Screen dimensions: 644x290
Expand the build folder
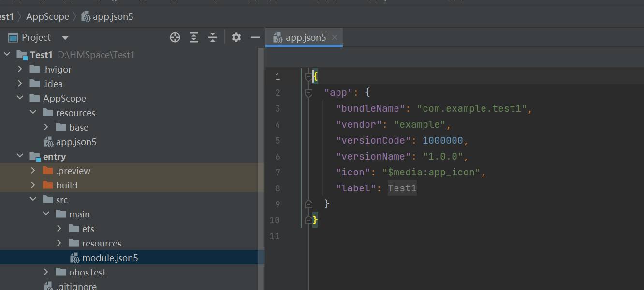(33, 185)
